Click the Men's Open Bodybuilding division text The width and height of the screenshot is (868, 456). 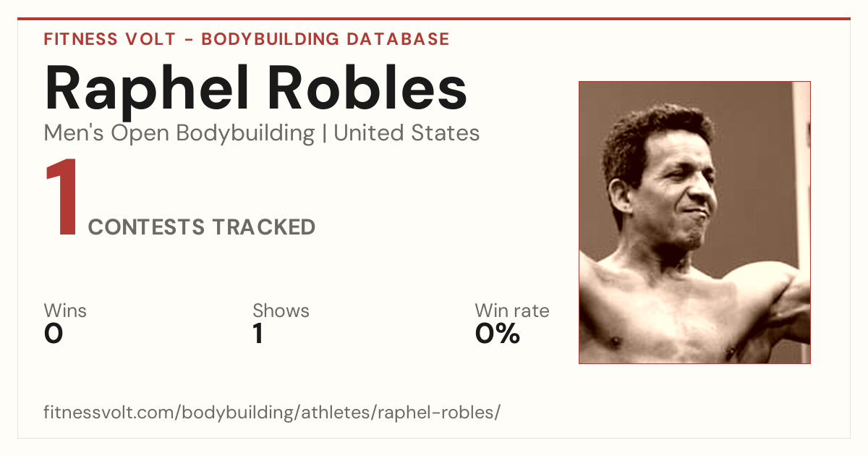pos(179,134)
